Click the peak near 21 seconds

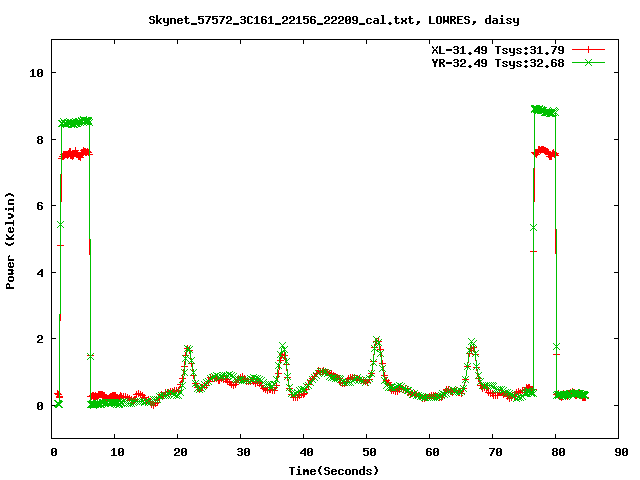click(188, 350)
